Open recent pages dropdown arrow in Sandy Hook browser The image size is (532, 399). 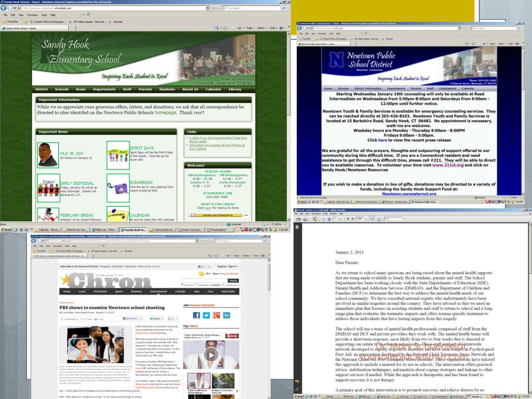15,8
